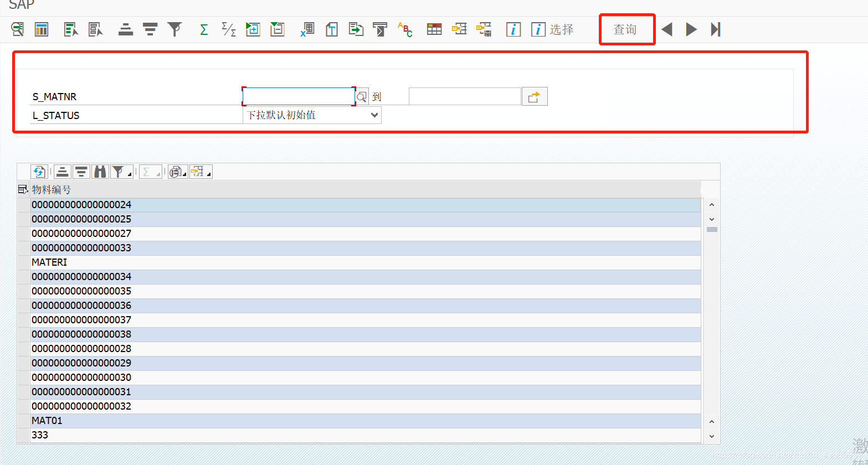The height and width of the screenshot is (465, 868).
Task: Sort the grid ascending via grid toolbar
Action: pos(63,172)
